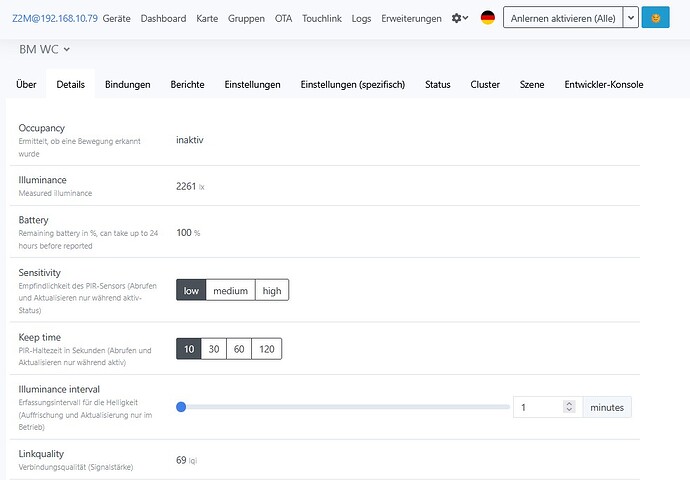The height and width of the screenshot is (480, 690).
Task: Click the Occupancy value inaktiv
Action: pos(190,140)
